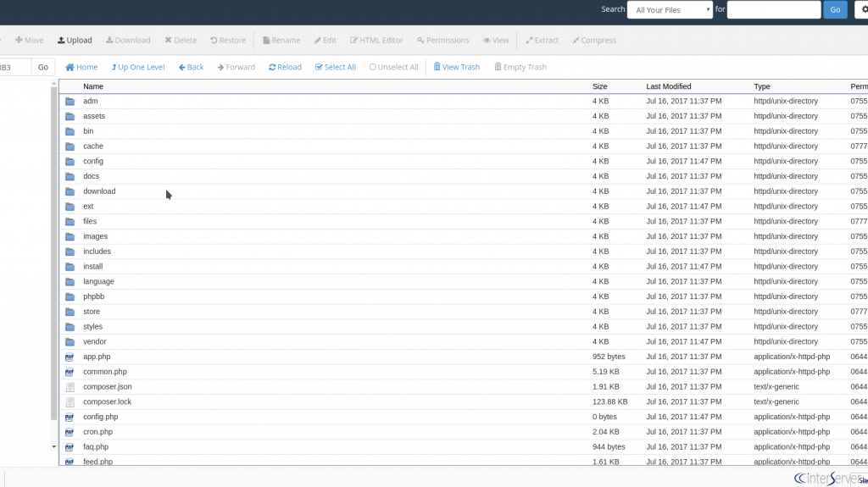Click the Extract toolbar button
868x487 pixels.
click(542, 40)
